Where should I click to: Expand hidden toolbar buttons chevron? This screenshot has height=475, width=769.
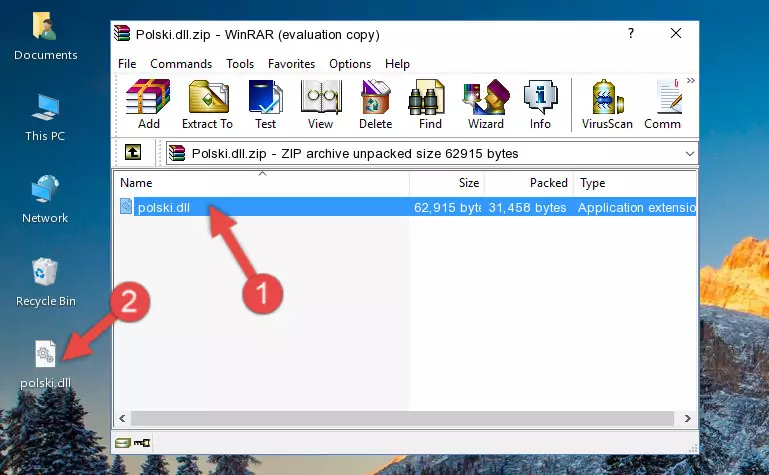click(691, 80)
